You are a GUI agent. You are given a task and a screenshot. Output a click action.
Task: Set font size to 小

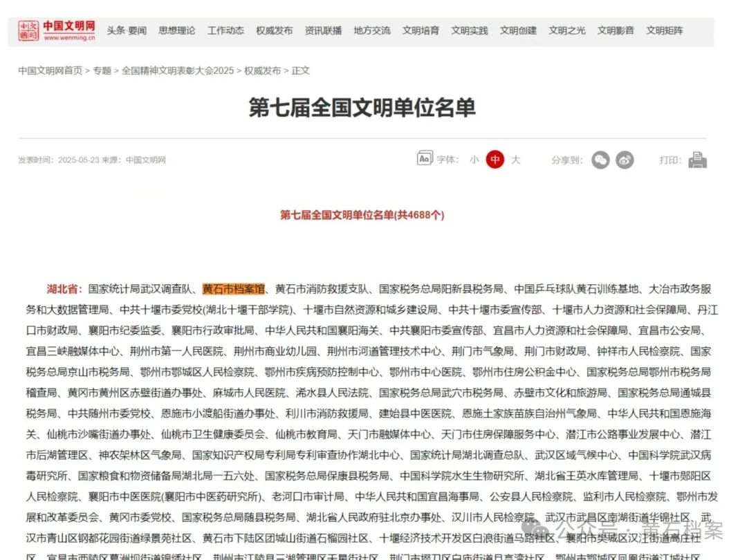474,160
